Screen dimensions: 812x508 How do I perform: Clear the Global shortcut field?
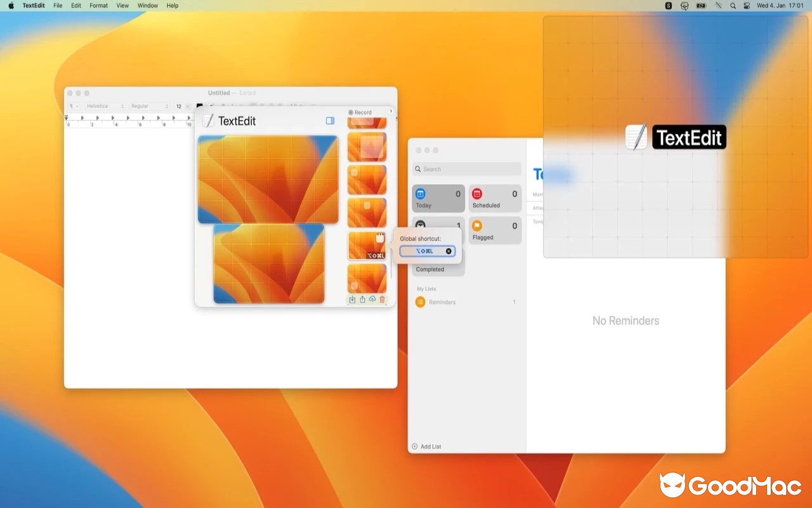point(449,251)
